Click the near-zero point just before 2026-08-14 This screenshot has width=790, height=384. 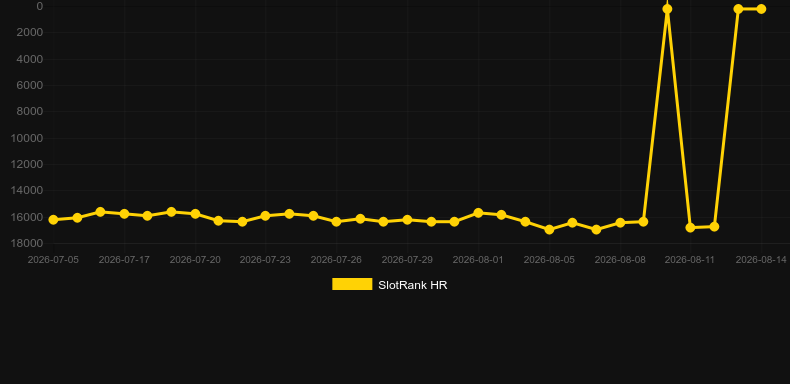click(x=738, y=9)
